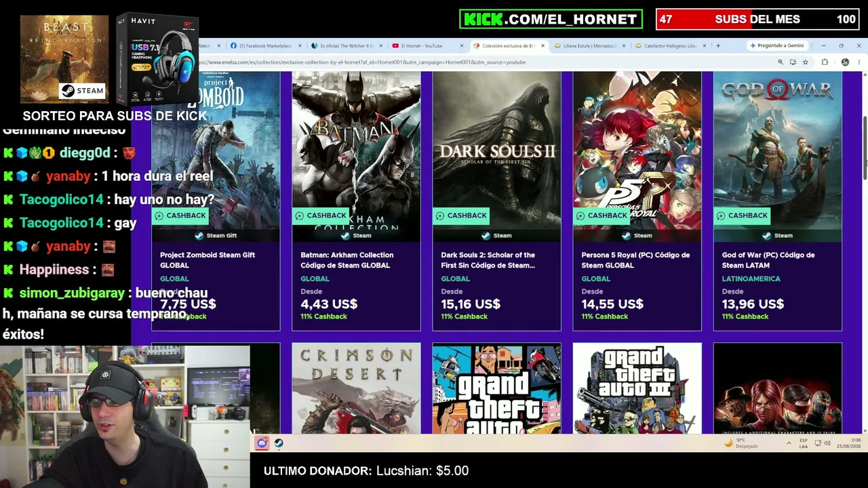The height and width of the screenshot is (488, 868).
Task: Click the taskbar clock showing 0:08
Action: [850, 443]
